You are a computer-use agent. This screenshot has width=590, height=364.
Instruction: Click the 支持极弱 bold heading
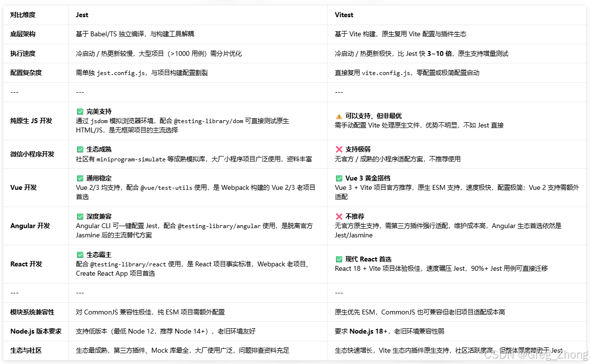pos(358,150)
